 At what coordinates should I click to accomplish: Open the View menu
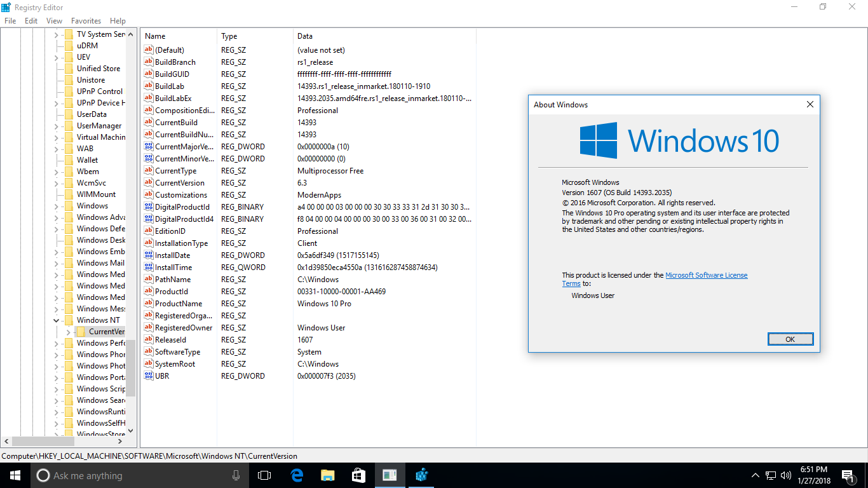click(x=55, y=21)
